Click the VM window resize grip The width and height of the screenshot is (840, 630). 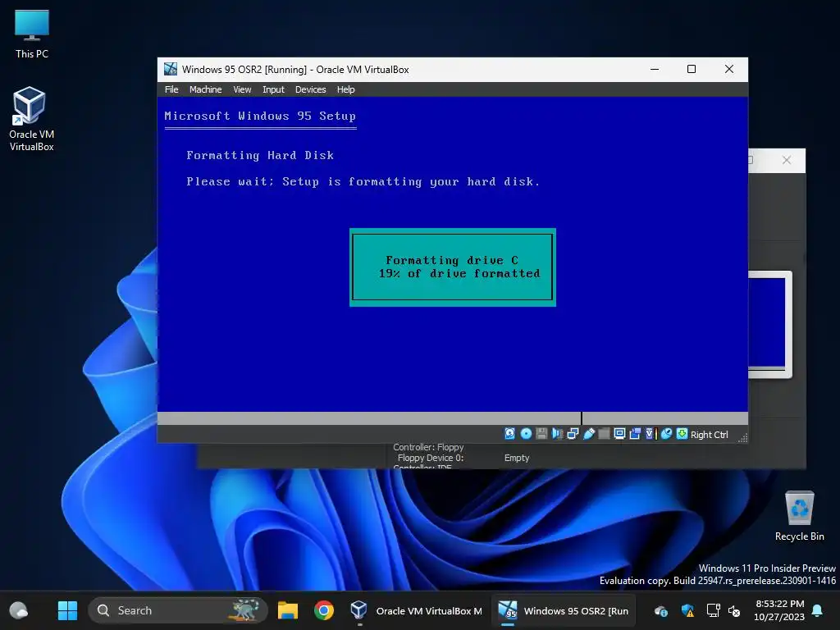742,438
